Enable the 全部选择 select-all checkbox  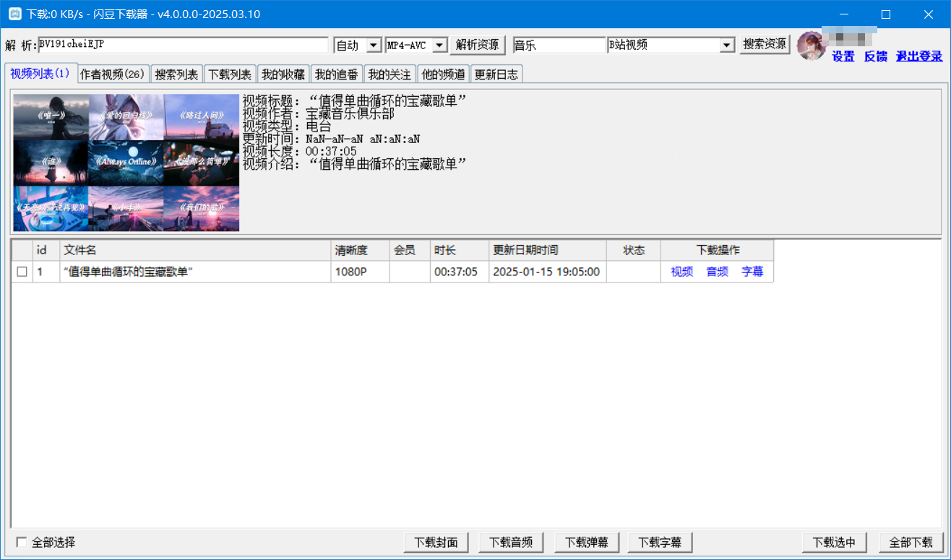(x=22, y=542)
